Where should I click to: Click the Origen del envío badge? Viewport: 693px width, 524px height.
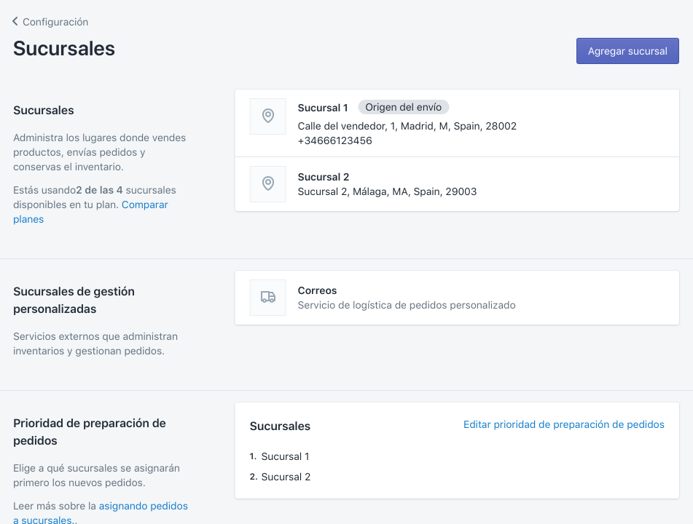403,108
